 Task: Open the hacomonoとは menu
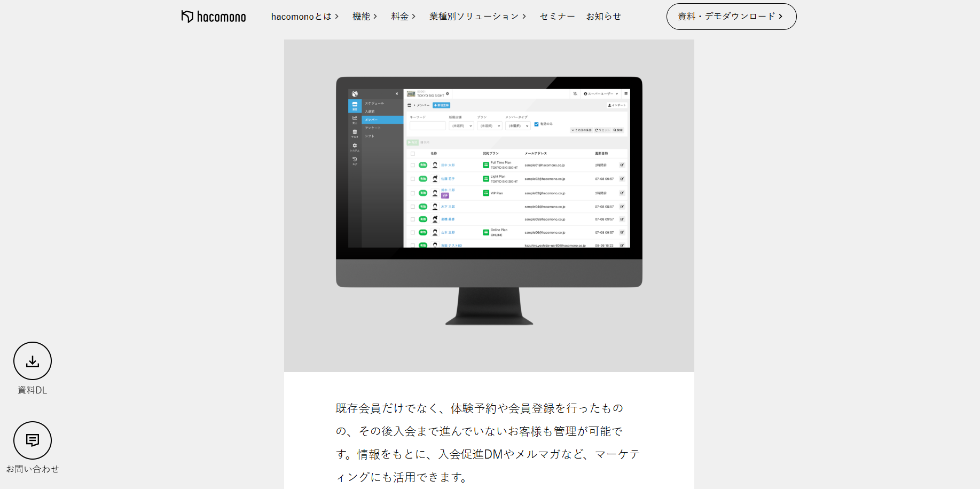(305, 17)
